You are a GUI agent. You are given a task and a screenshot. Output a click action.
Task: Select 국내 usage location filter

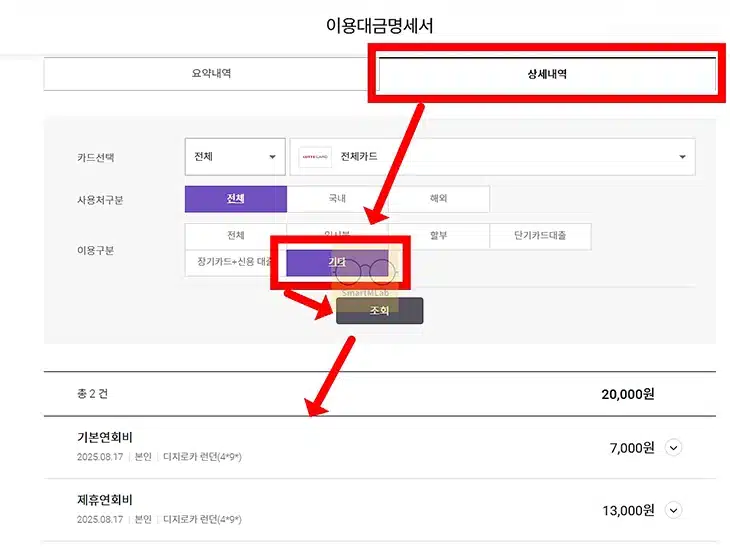click(x=338, y=199)
